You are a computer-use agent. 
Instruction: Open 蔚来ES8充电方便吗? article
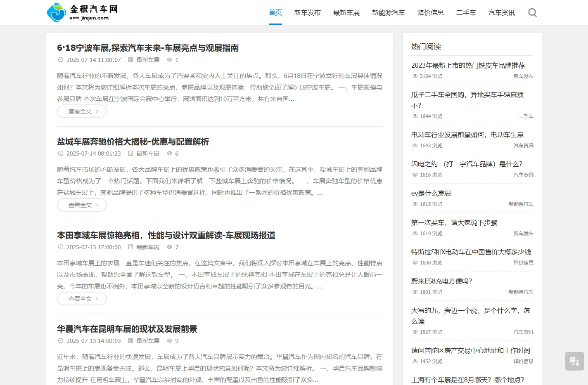pos(441,281)
